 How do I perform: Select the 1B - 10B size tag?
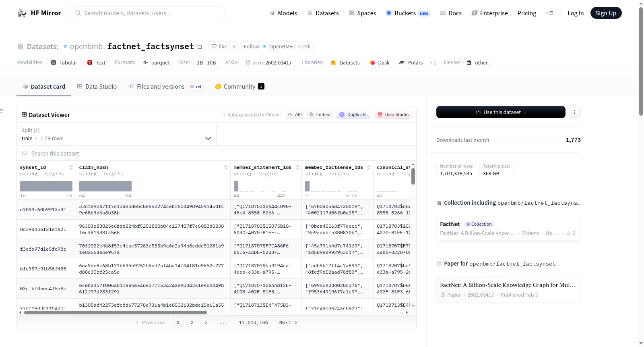pos(206,62)
